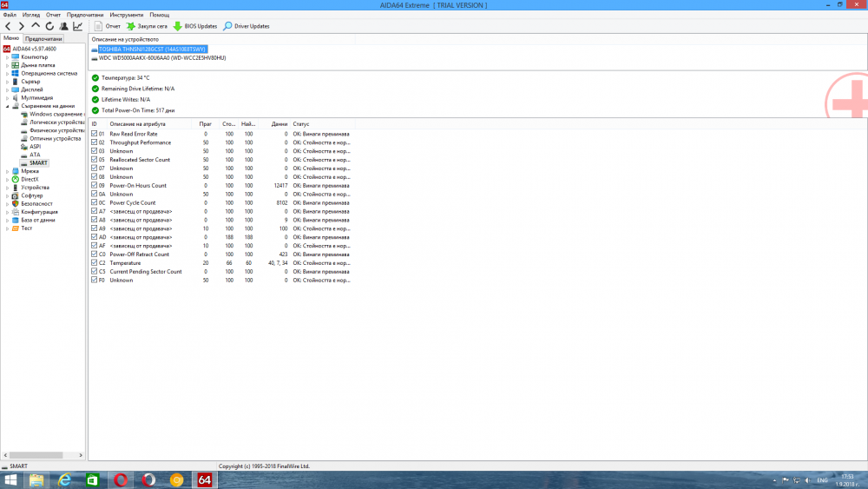Click the Закупи сега toolbar button
The height and width of the screenshot is (489, 868).
click(x=147, y=26)
